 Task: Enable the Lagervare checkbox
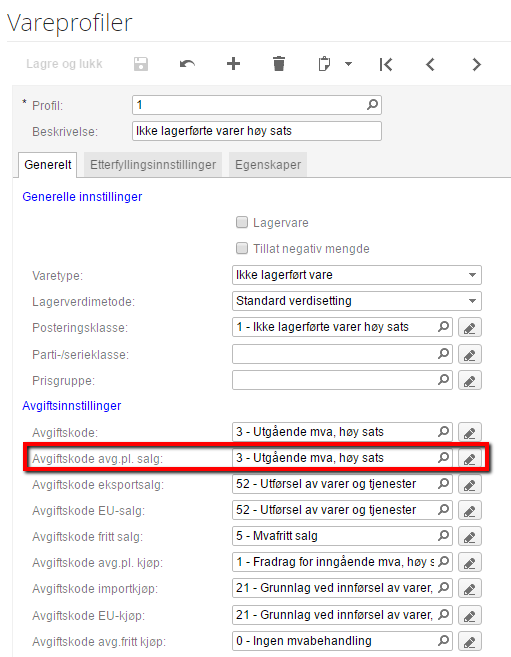point(242,222)
